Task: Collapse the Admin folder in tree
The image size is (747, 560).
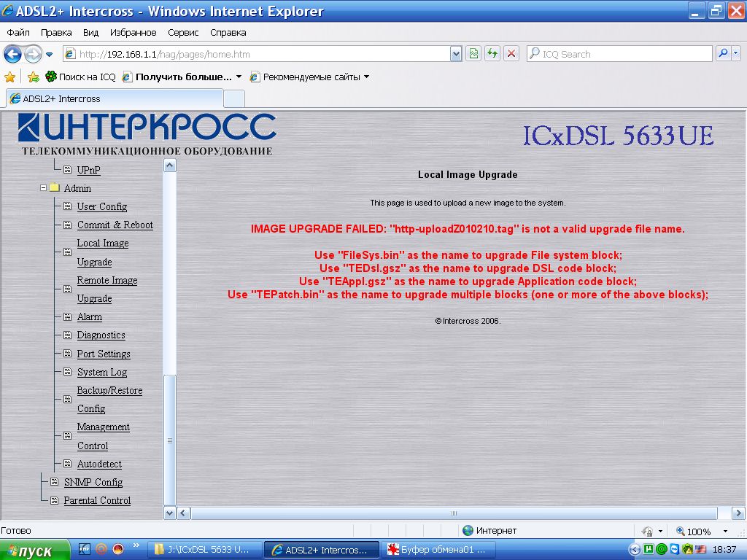Action: (43, 188)
